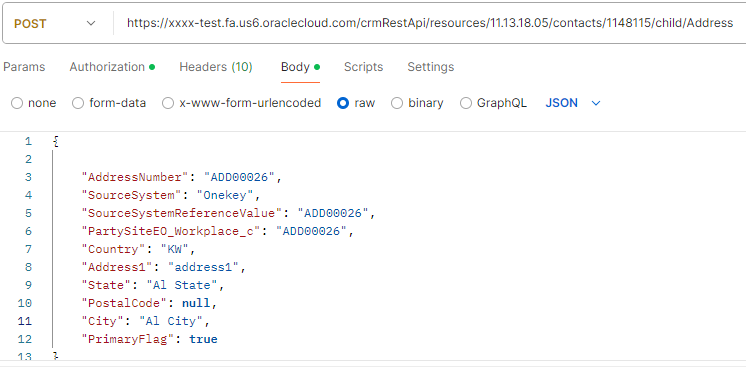Go to the Scripts tab
This screenshot has height=370, width=746.
363,67
